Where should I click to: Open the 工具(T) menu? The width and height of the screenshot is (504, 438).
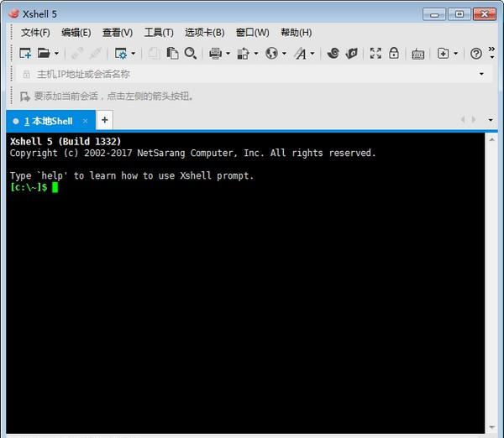(x=159, y=33)
